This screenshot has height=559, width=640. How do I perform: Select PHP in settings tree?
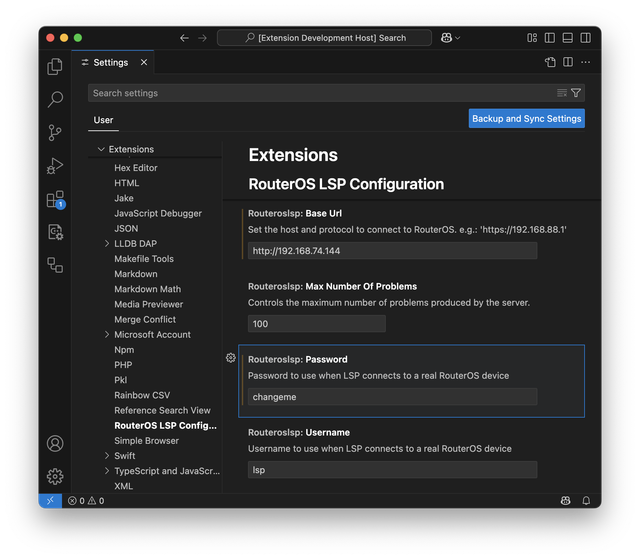(123, 365)
